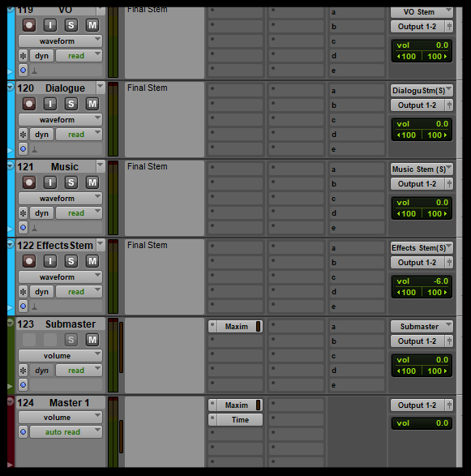Image resolution: width=471 pixels, height=476 pixels.
Task: Open the Dialogue track view selector showing waveform
Action: (60, 120)
